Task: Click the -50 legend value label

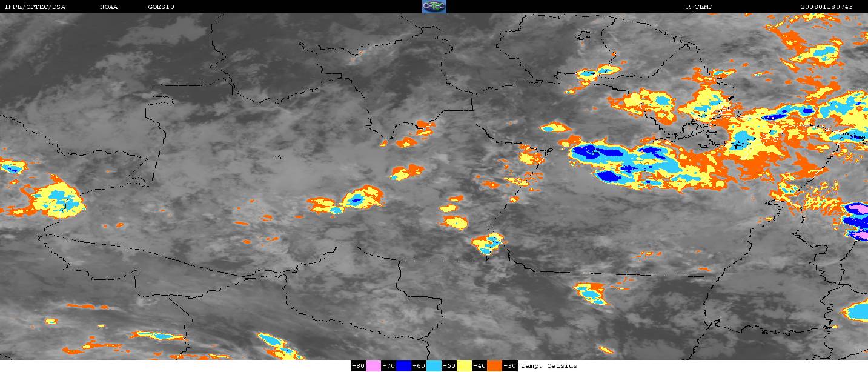Action: click(449, 365)
